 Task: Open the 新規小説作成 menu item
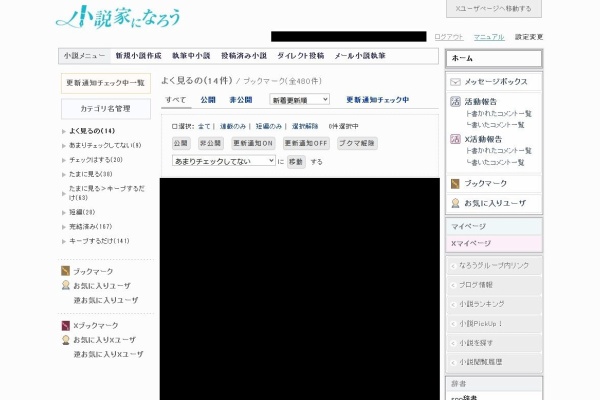tap(139, 56)
